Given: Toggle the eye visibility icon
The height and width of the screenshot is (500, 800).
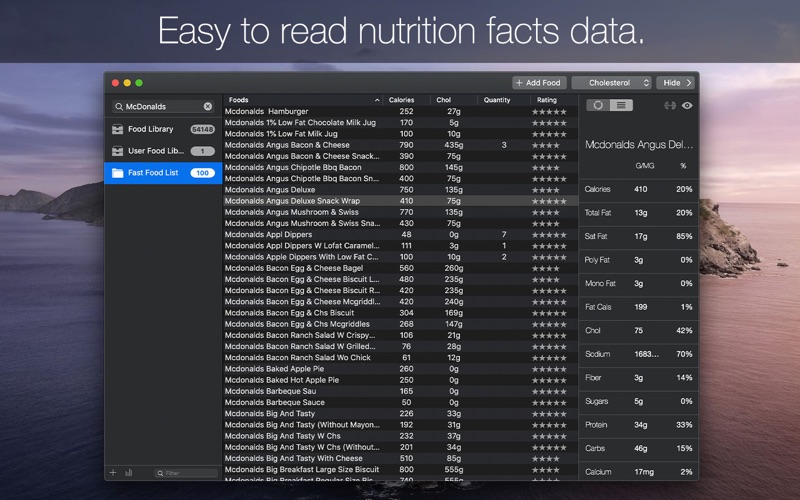Looking at the screenshot, I should pos(687,105).
